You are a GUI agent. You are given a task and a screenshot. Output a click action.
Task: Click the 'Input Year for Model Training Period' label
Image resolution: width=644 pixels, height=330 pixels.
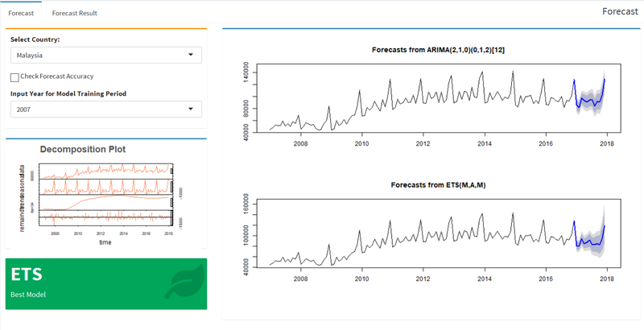[x=68, y=93]
